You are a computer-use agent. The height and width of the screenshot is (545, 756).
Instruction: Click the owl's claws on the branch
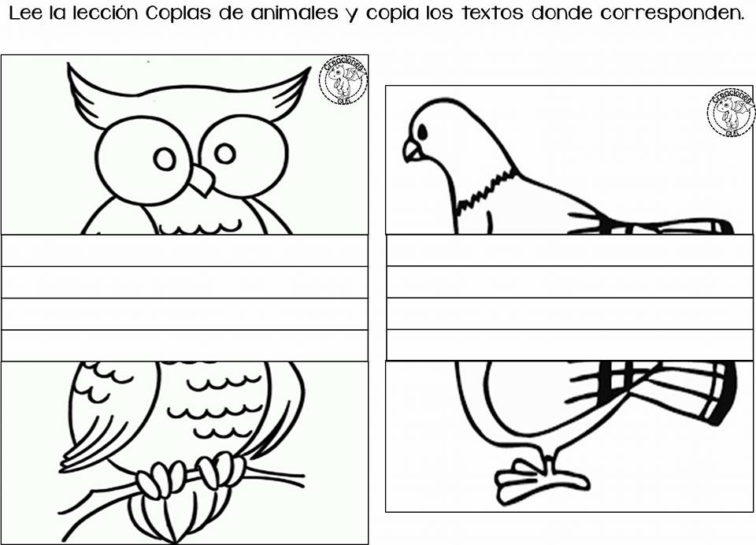(191, 474)
